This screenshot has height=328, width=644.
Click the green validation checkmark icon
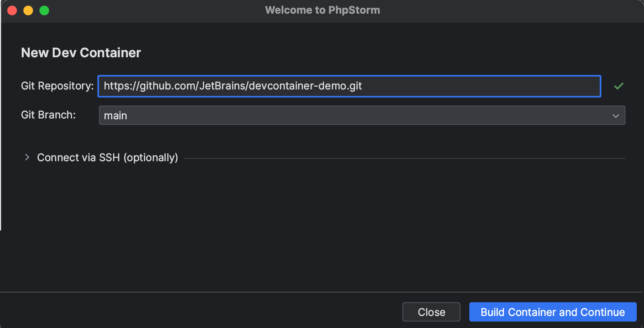coord(619,86)
